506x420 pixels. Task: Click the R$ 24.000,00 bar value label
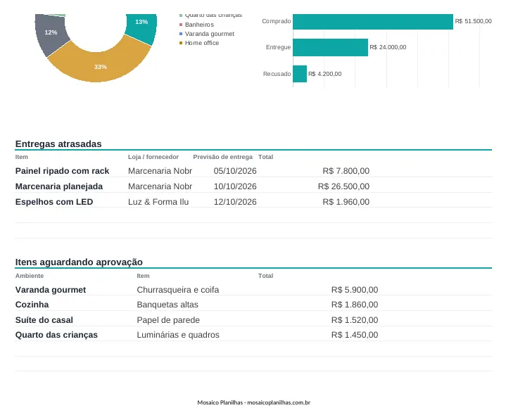(x=388, y=47)
